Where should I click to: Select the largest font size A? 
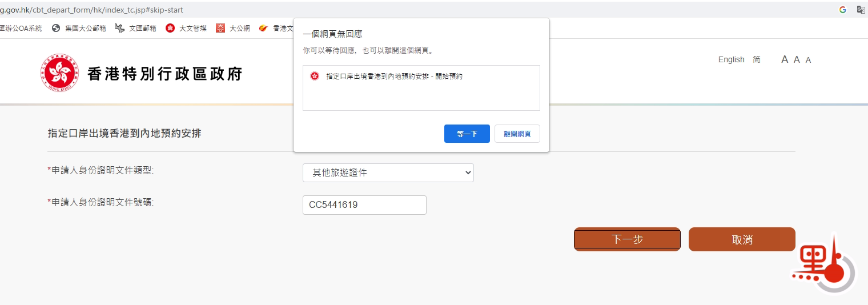(x=785, y=59)
